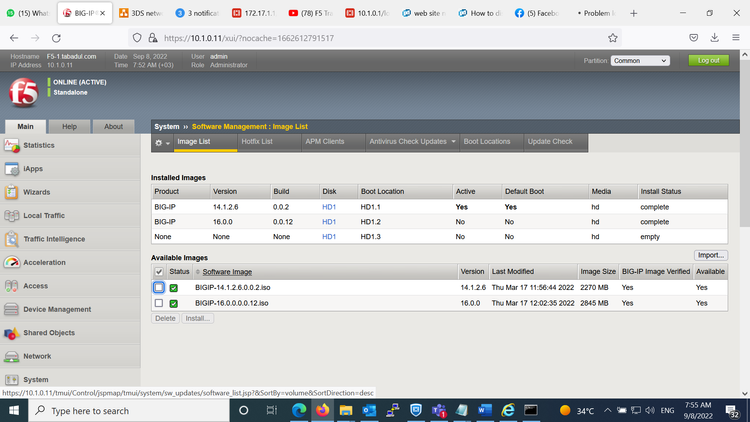Open Microsoft Teams from taskbar
Screen dimensions: 750x422
click(439, 411)
